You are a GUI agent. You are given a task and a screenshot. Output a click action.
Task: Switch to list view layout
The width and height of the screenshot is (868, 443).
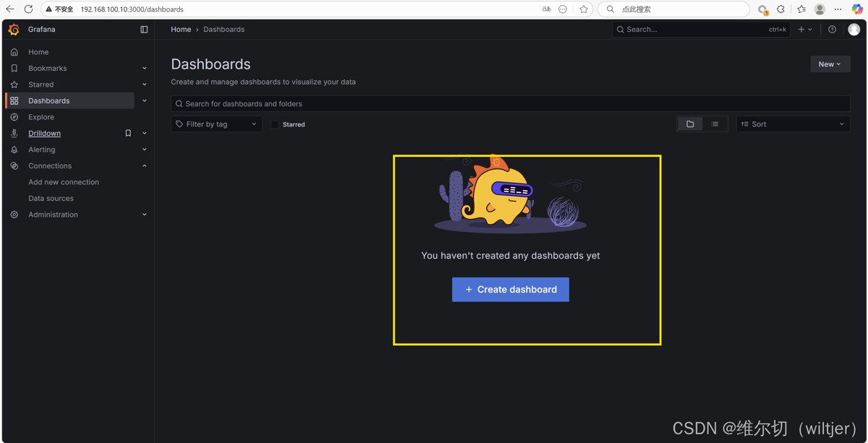pos(715,124)
